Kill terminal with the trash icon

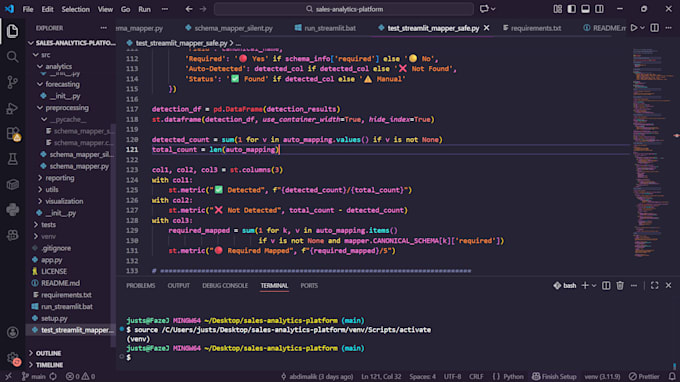(620, 285)
